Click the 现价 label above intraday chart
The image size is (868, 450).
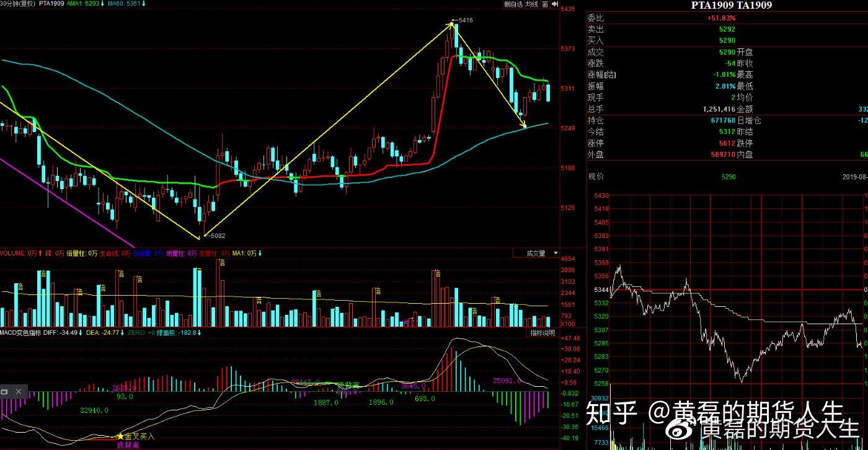pyautogui.click(x=595, y=177)
